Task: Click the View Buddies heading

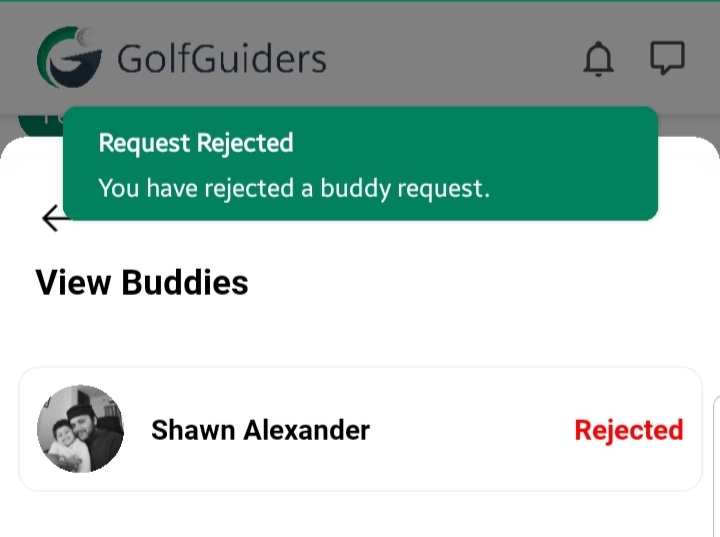Action: (x=142, y=283)
